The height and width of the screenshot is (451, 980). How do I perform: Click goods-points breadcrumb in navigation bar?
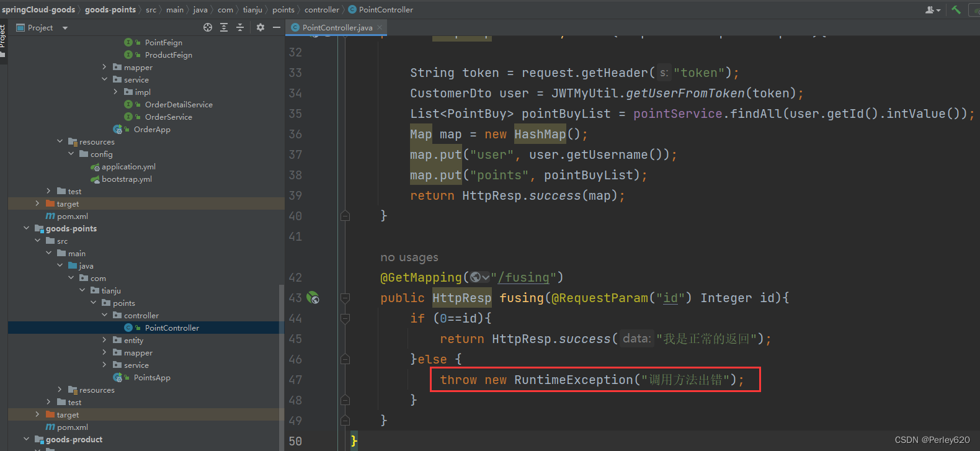[x=110, y=9]
